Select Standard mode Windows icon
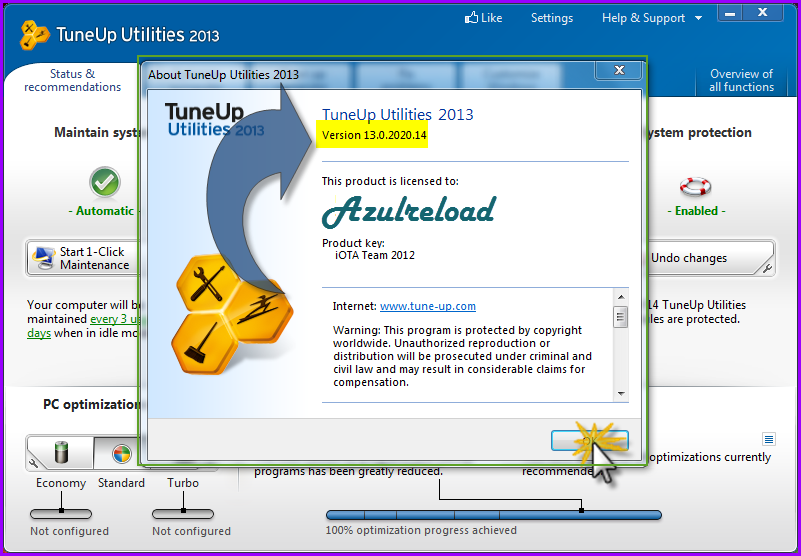Screen dimensions: 801x556 (x=122, y=453)
